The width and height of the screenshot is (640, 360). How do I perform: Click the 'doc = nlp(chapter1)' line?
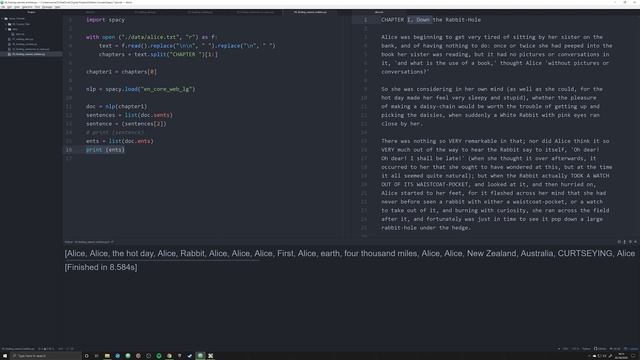pyautogui.click(x=116, y=107)
